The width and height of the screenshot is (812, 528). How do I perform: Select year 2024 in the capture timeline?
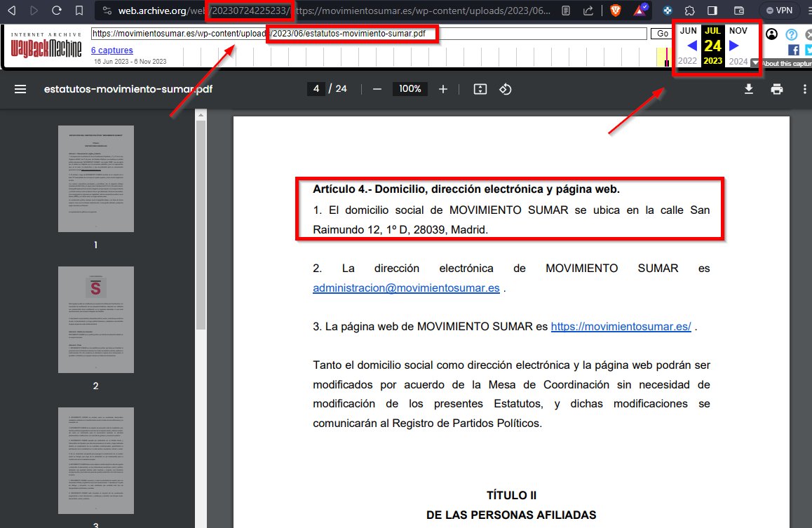(738, 61)
